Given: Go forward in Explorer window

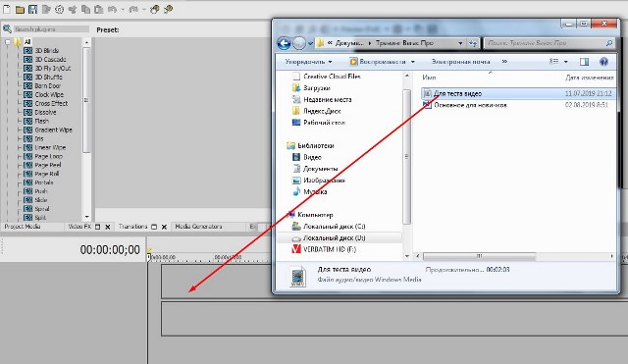Looking at the screenshot, I should click(x=299, y=43).
